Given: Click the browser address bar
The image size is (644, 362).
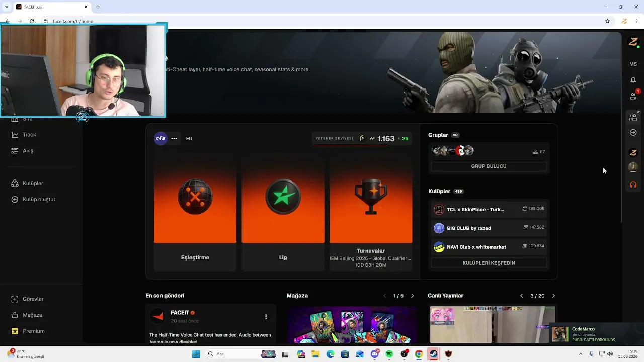Looking at the screenshot, I should pos(322,21).
